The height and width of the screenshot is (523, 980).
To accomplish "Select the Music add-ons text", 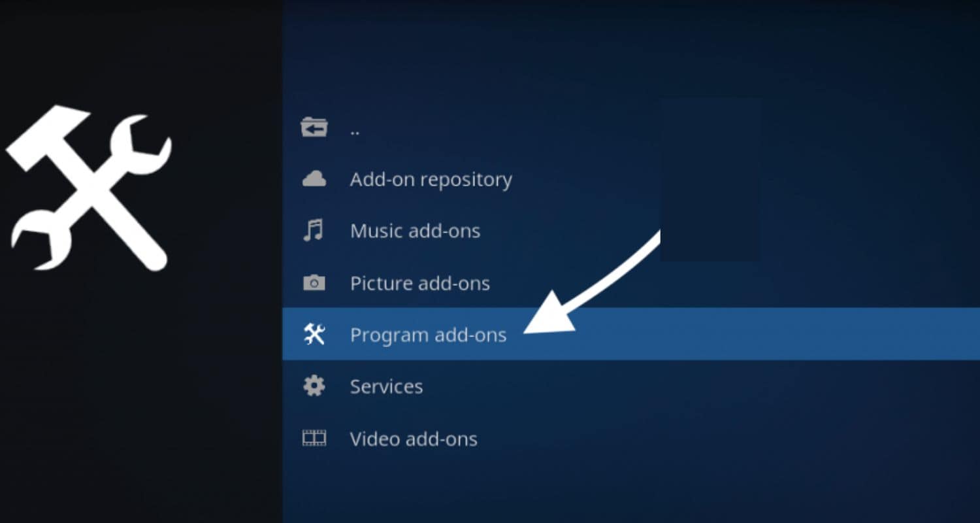I will 416,231.
